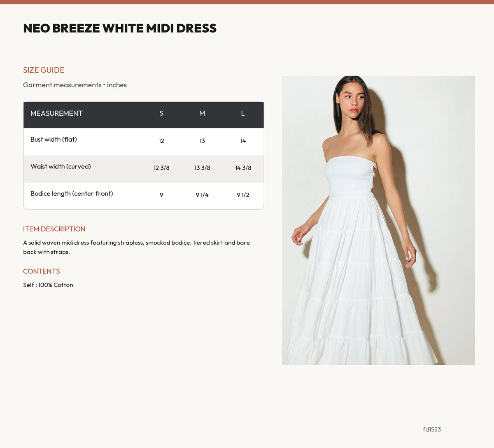This screenshot has width=494, height=448.
Task: Click the bust width value 12
Action: (161, 141)
